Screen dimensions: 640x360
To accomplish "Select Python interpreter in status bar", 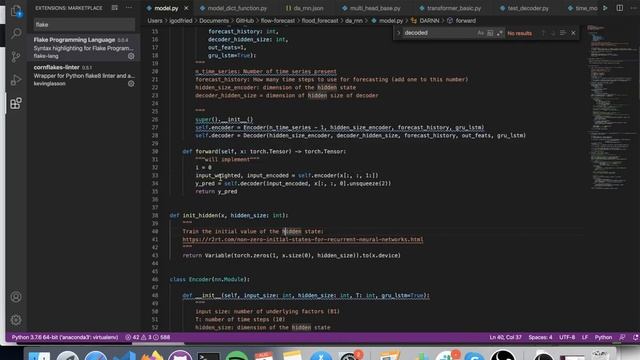I will pos(64,338).
